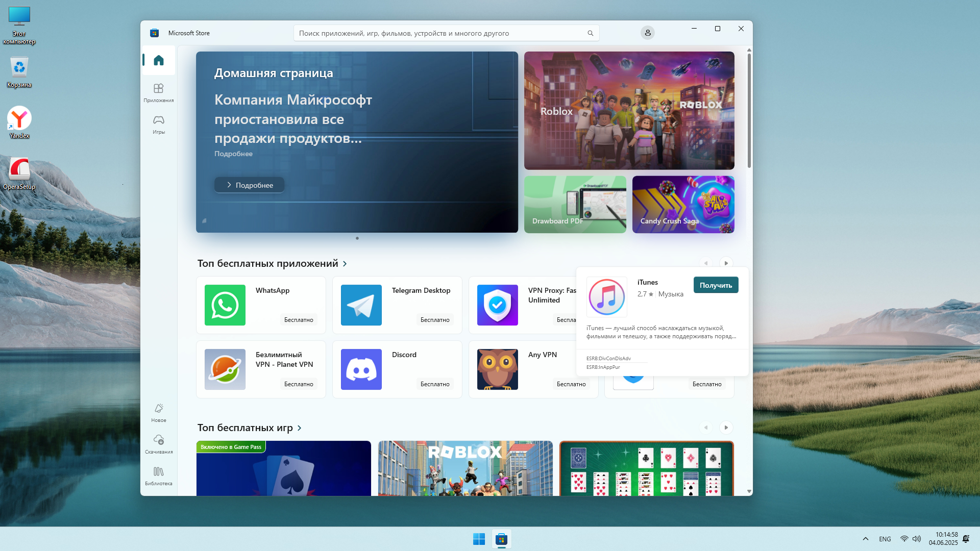Viewport: 980px width, 551px height.
Task: Show hidden icons in system tray
Action: pos(865,539)
